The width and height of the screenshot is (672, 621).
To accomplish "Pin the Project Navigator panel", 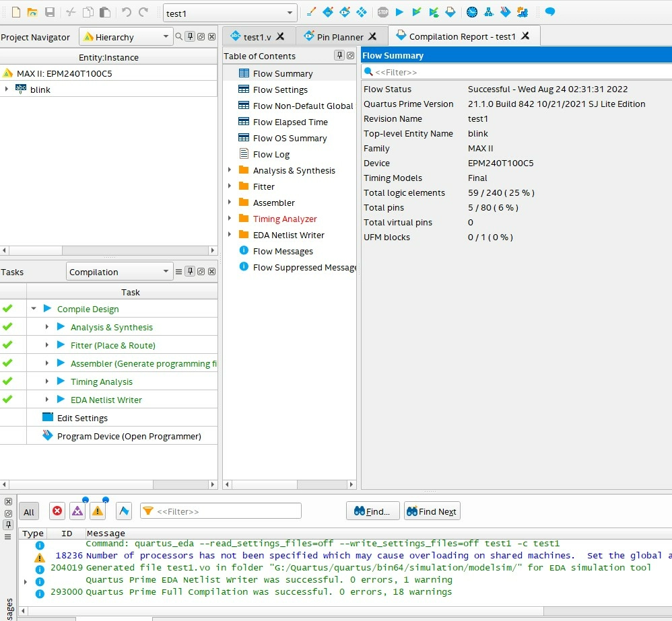I will (191, 37).
